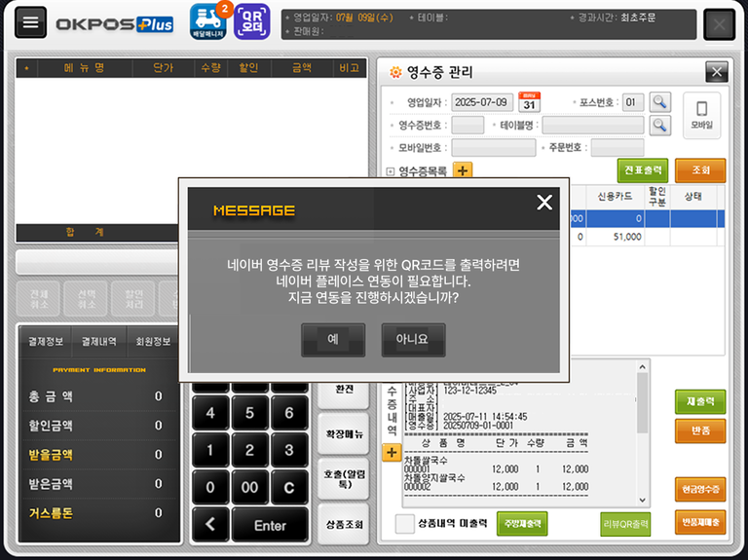
Task: Decline with the 아니요 button
Action: pyautogui.click(x=413, y=340)
